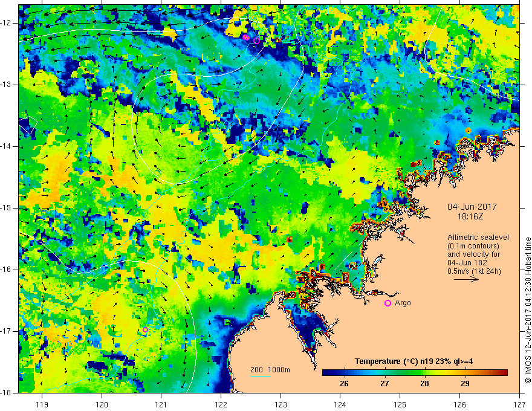This screenshot has width=532, height=411.
Task: Click the longitude axis label '119'
Action: tap(42, 404)
